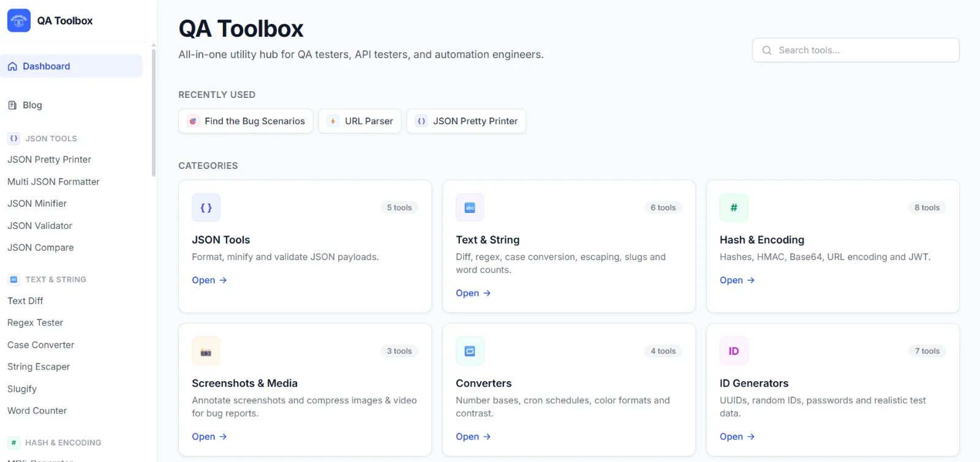The height and width of the screenshot is (462, 980).
Task: Open JSON Pretty Printer recent chip
Action: 467,121
